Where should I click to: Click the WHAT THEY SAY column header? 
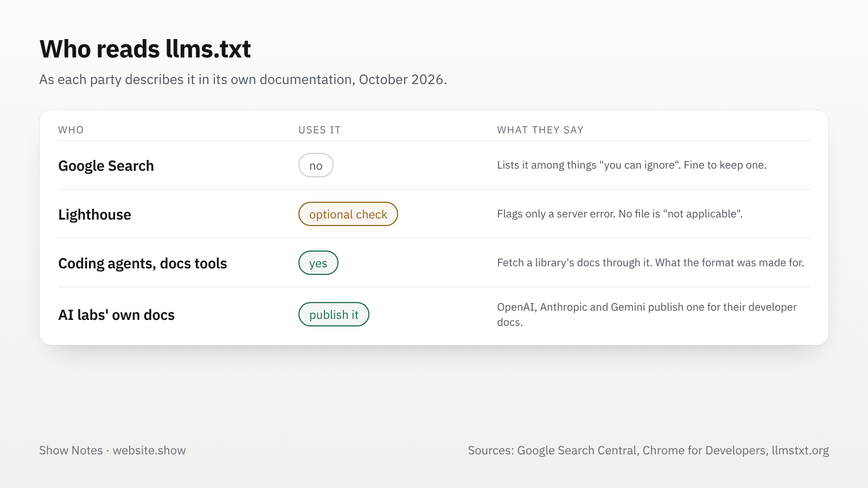[540, 130]
